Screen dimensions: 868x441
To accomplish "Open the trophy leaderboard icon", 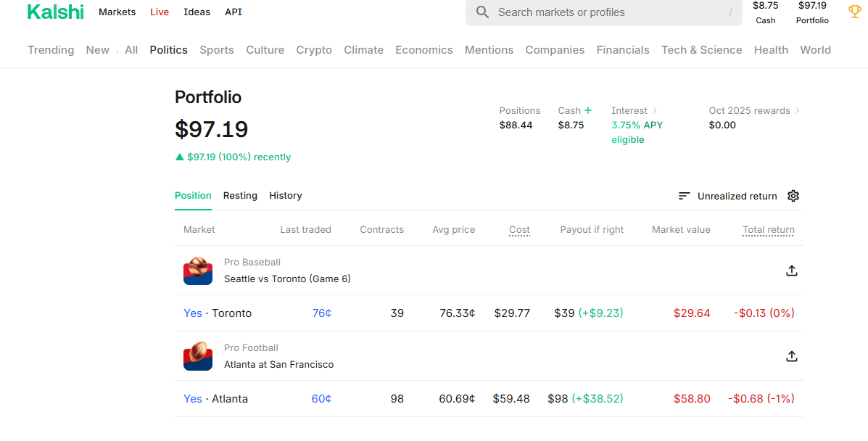I will (x=854, y=12).
